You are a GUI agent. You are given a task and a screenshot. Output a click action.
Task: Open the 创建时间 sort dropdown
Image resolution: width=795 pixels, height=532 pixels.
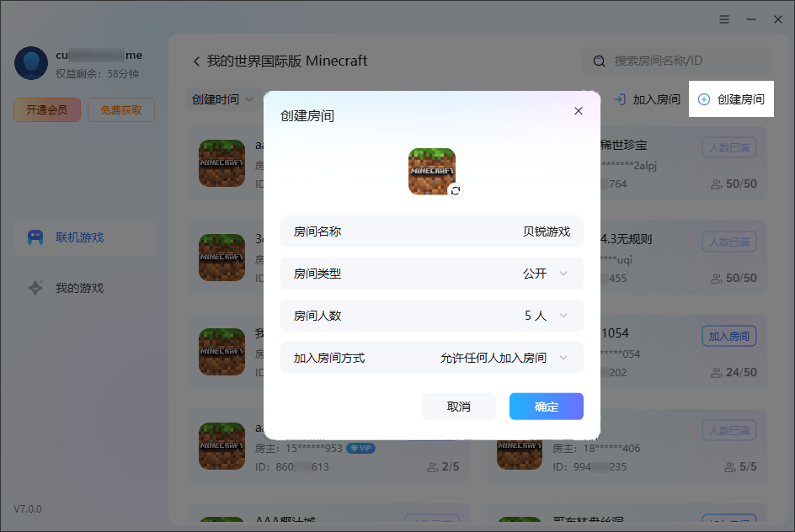(x=222, y=99)
